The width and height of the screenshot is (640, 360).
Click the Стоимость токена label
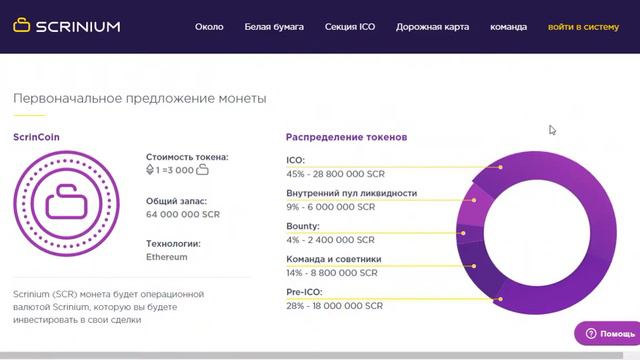coord(187,157)
